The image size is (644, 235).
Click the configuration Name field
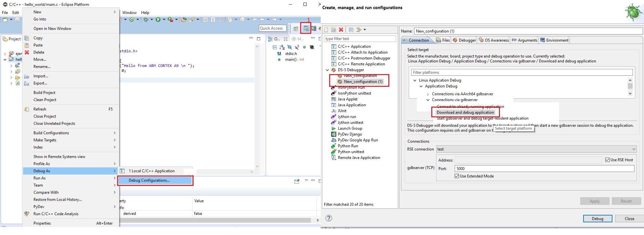[x=529, y=31]
